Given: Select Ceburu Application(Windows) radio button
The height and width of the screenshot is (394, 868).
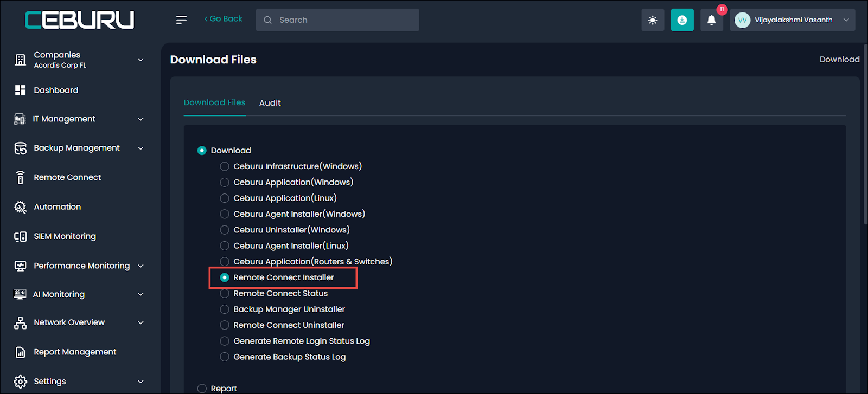Looking at the screenshot, I should point(225,182).
